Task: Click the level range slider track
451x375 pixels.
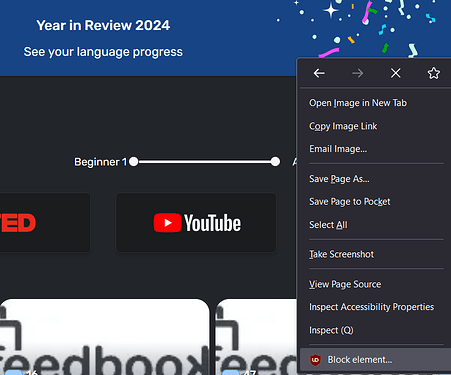Action: point(204,162)
